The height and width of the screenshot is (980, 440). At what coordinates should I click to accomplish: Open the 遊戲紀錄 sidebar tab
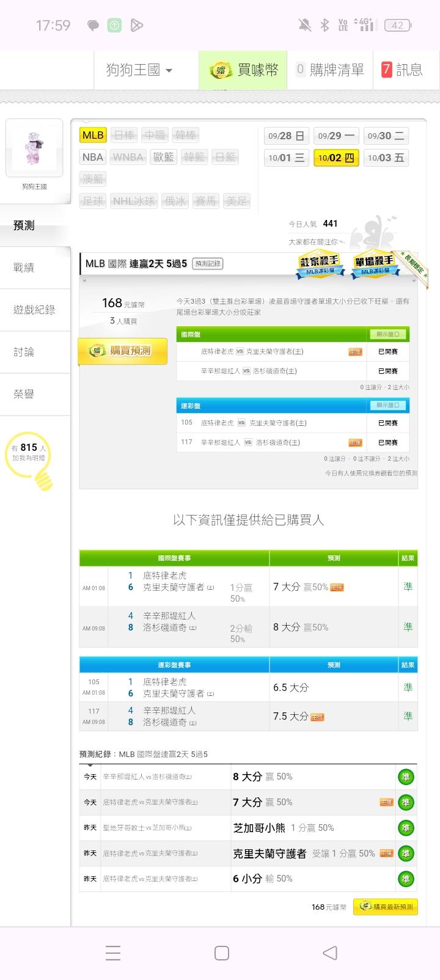click(x=34, y=310)
